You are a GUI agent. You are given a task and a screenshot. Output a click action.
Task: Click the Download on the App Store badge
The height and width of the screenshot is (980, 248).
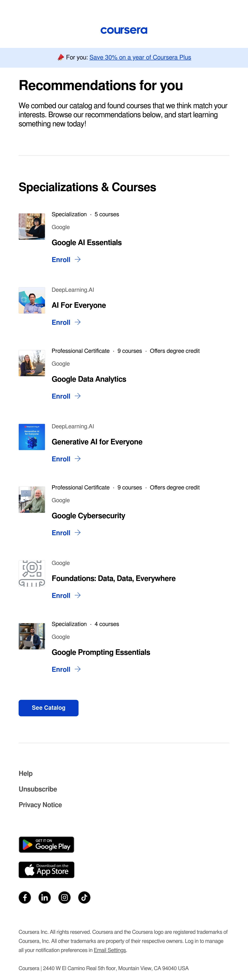tap(46, 870)
